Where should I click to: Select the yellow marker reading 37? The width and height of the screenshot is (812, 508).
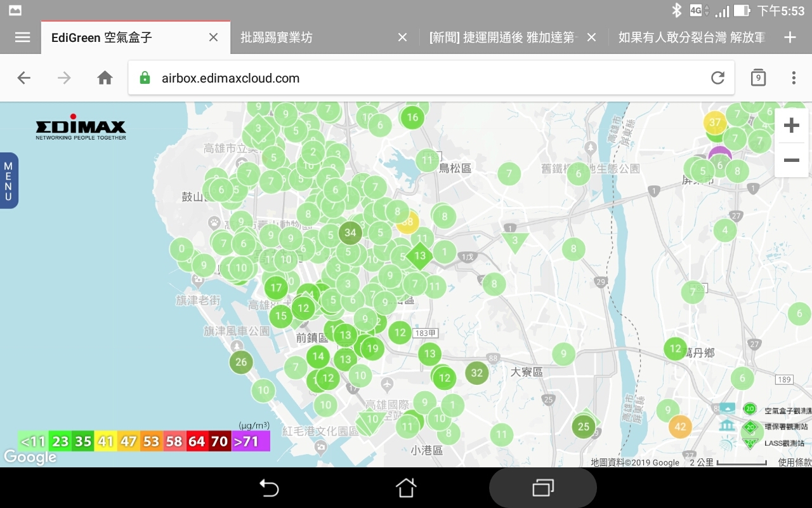[x=715, y=123]
